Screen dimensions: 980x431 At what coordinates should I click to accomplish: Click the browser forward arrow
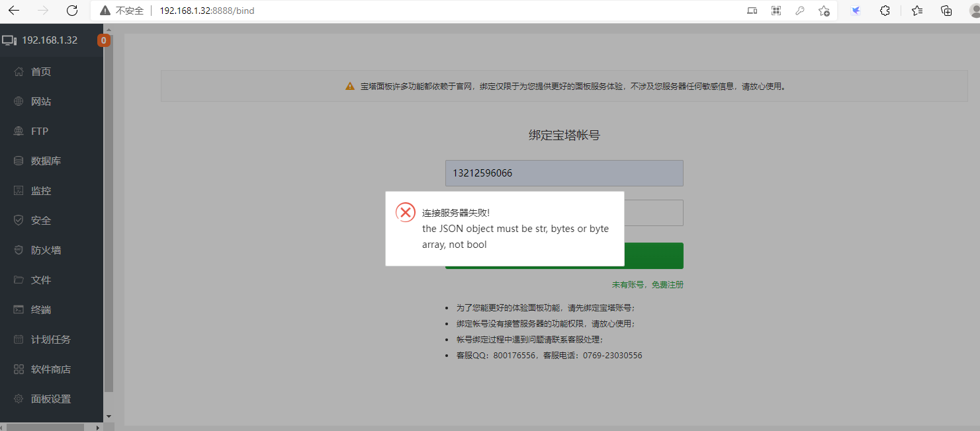click(x=43, y=11)
